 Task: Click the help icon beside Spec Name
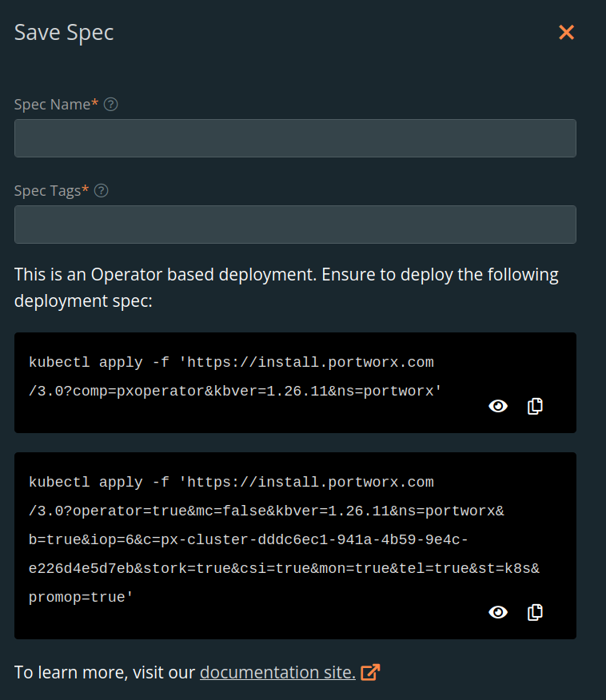(111, 105)
